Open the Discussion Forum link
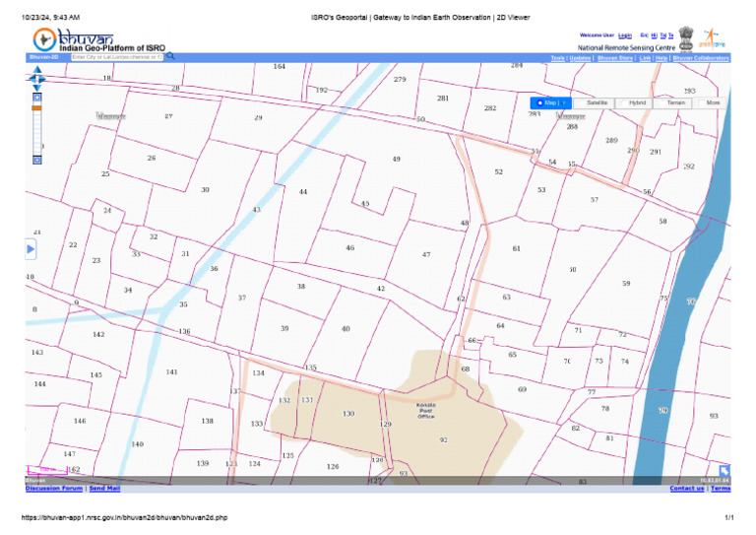Viewport: 756px width, 535px height. (x=54, y=488)
